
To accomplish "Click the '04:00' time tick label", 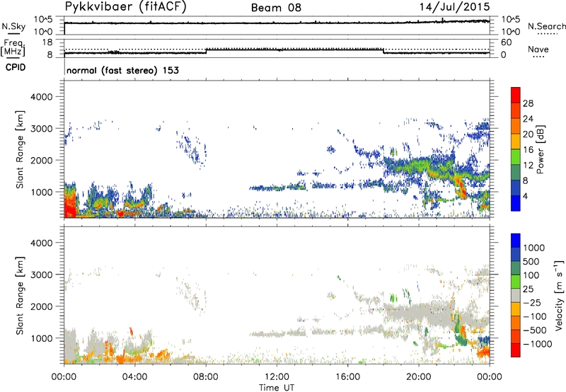I will [134, 377].
